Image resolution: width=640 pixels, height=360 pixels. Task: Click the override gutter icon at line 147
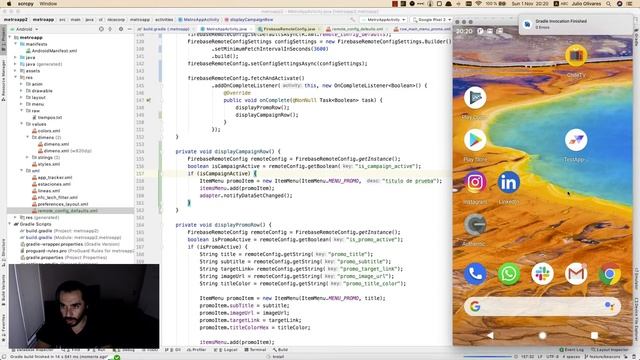pos(149,100)
